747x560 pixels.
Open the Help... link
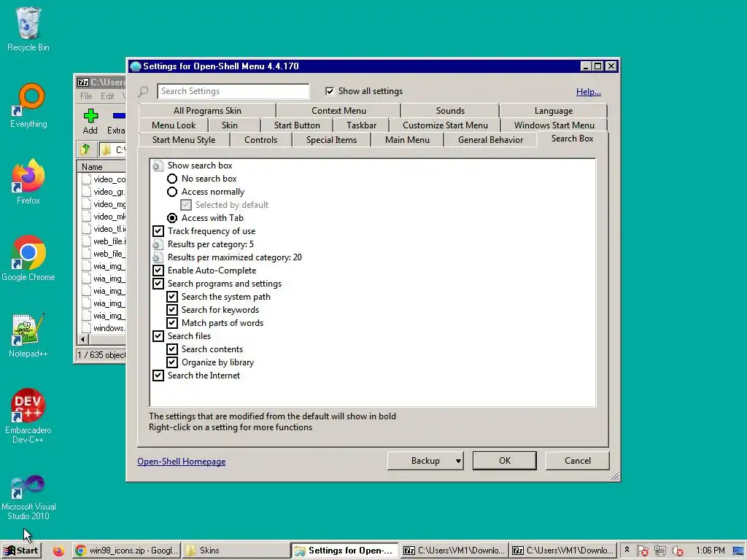coord(589,92)
